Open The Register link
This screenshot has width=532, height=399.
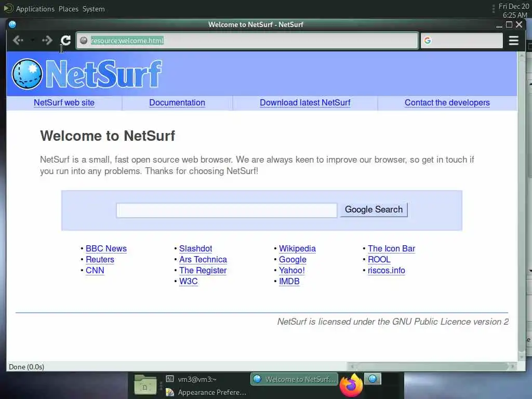click(203, 270)
